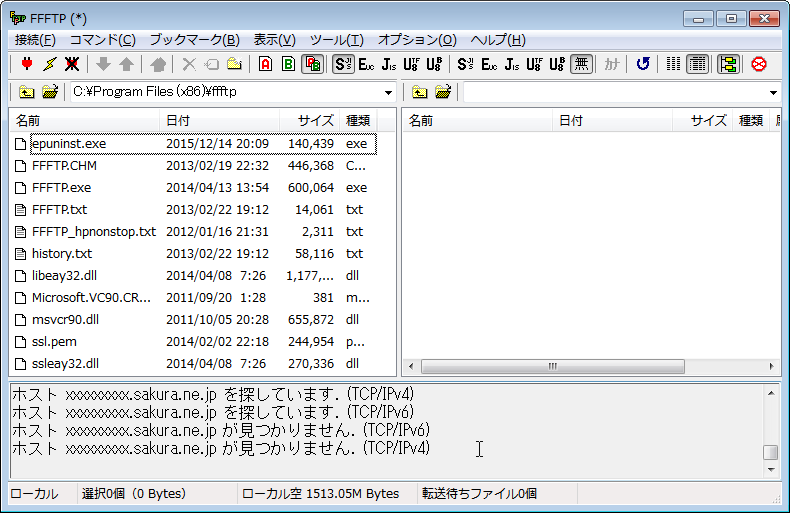790x513 pixels.
Task: Sort remote pane by 名前 column header
Action: click(478, 120)
